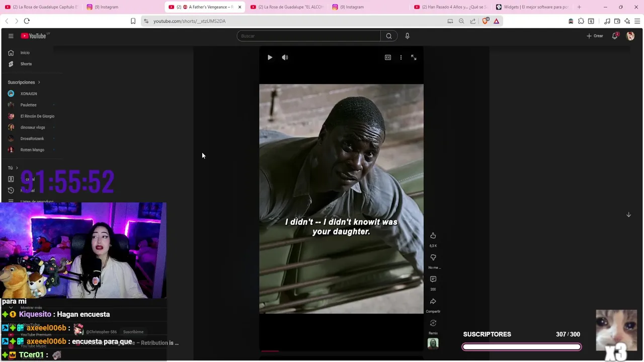Play the Short video
The image size is (644, 362).
coord(270,57)
